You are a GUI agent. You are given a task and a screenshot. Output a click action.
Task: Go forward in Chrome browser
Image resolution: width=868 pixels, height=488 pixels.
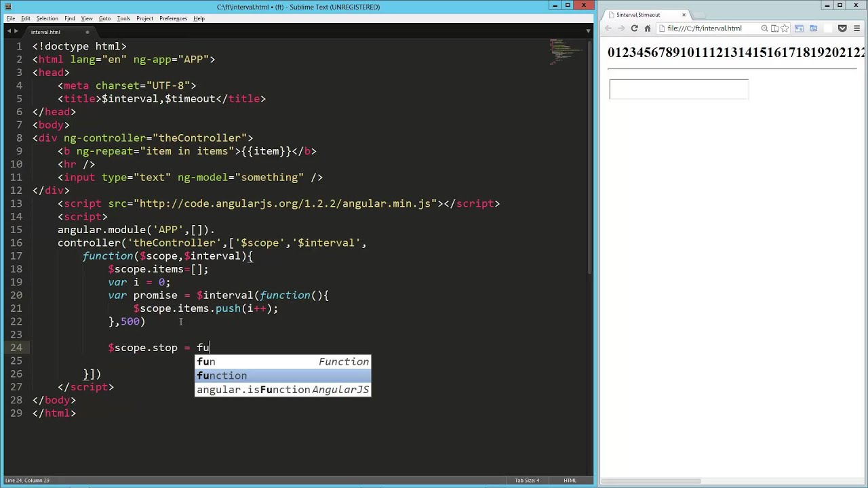[621, 28]
